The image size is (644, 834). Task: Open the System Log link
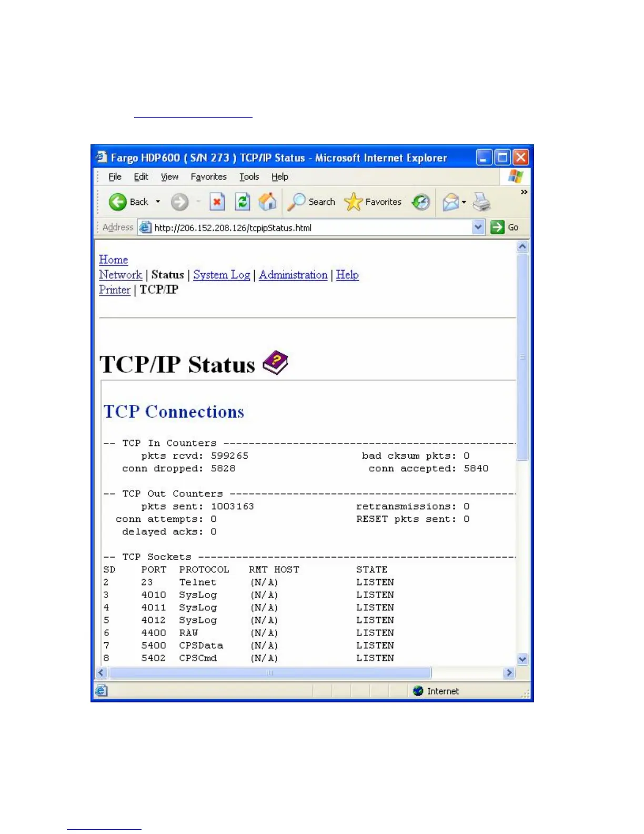[x=222, y=275]
